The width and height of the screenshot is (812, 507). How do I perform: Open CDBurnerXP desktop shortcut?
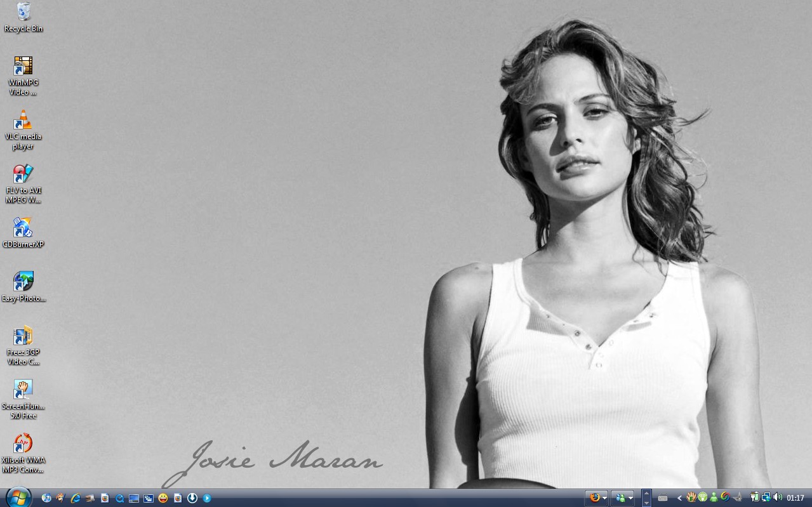pos(23,228)
